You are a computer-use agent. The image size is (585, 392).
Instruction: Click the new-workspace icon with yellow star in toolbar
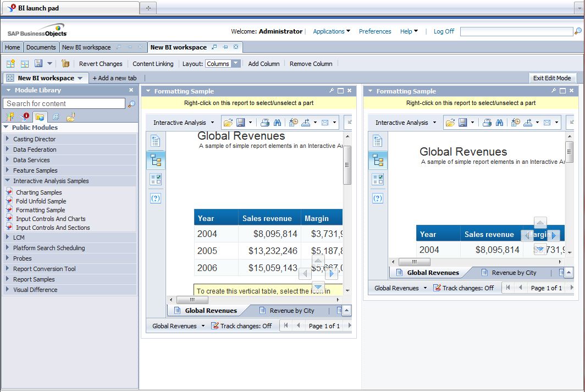click(x=10, y=64)
